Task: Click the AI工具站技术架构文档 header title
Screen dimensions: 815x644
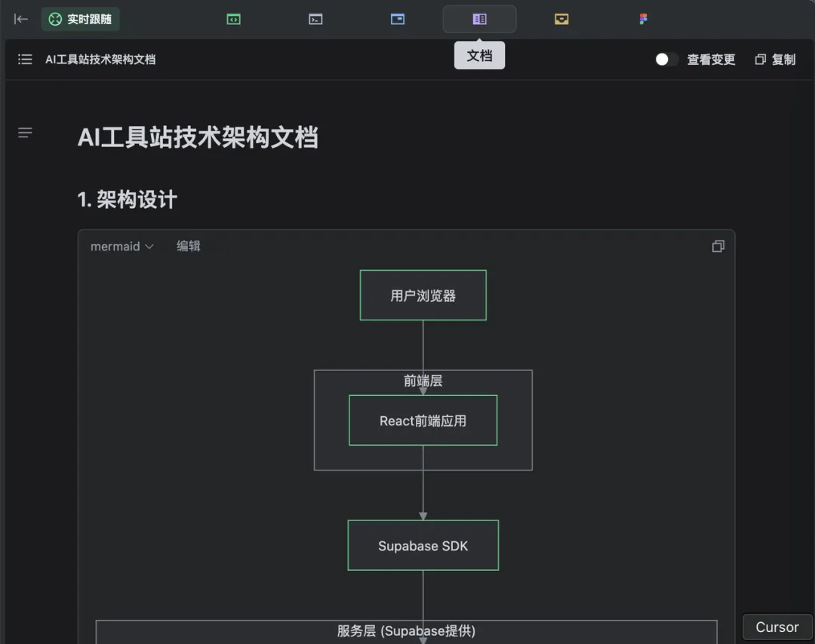Action: coord(100,60)
